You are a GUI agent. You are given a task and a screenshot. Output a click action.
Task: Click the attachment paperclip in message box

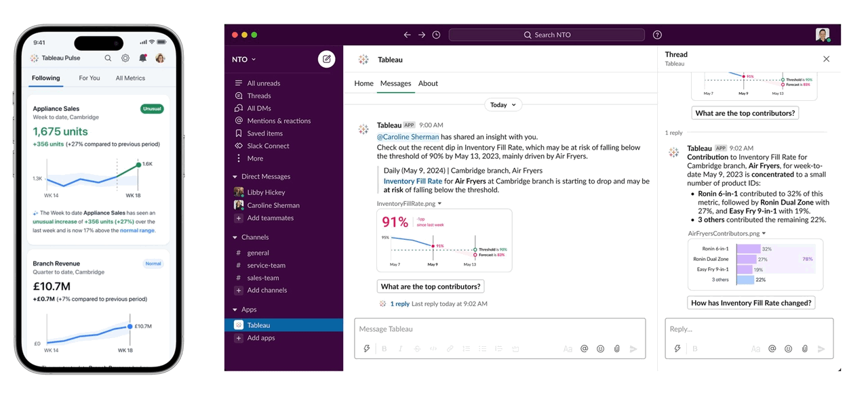coord(616,349)
